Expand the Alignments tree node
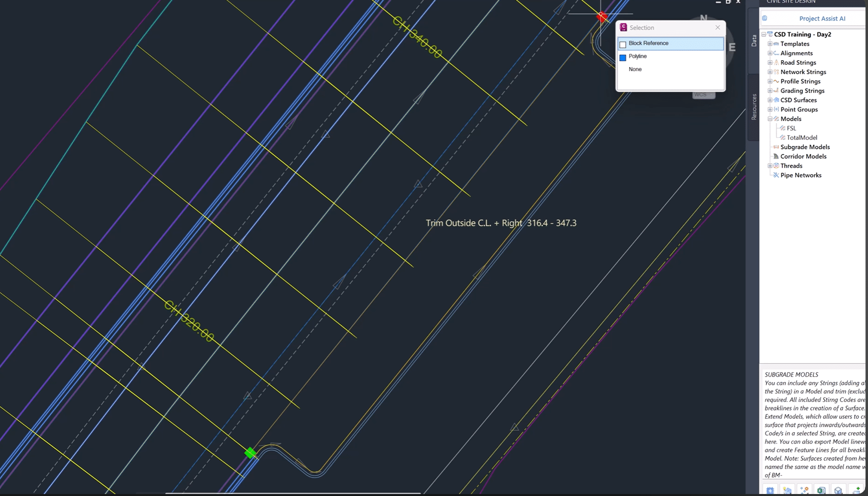The height and width of the screenshot is (496, 868). tap(770, 53)
